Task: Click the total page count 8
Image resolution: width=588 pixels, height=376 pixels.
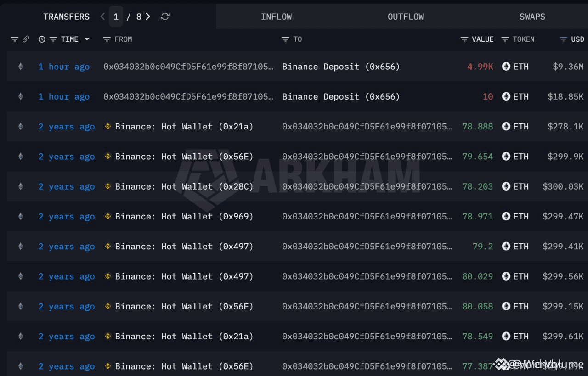Action: click(x=139, y=17)
